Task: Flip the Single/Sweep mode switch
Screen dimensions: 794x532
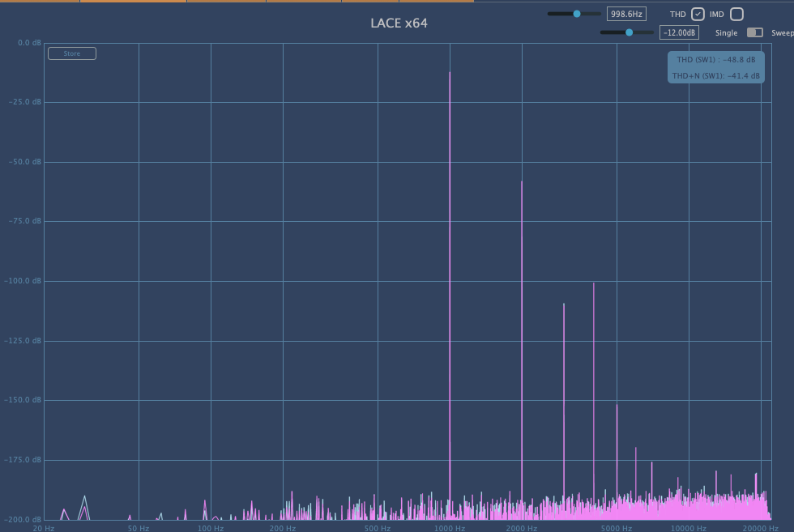Action: click(755, 32)
